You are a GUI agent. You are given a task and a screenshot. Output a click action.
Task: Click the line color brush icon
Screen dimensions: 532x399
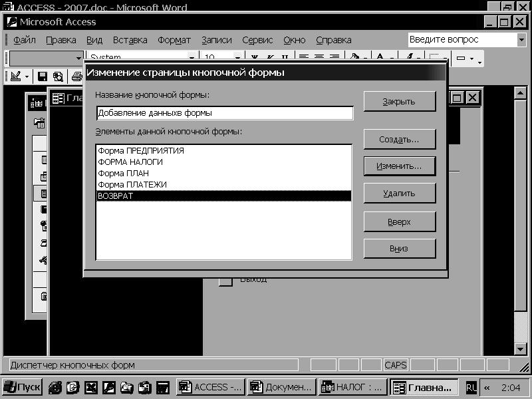click(x=410, y=57)
